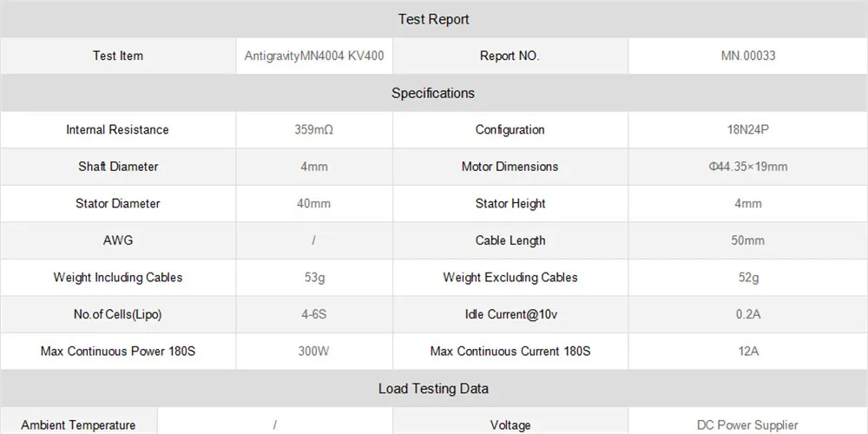Select the Idle Current@10v label
The height and width of the screenshot is (434, 868).
[510, 314]
